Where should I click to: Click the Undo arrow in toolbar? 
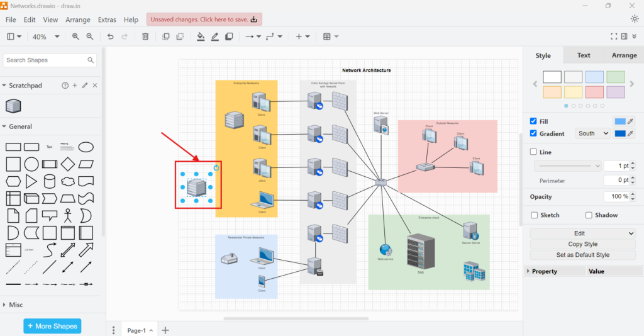[x=111, y=36]
